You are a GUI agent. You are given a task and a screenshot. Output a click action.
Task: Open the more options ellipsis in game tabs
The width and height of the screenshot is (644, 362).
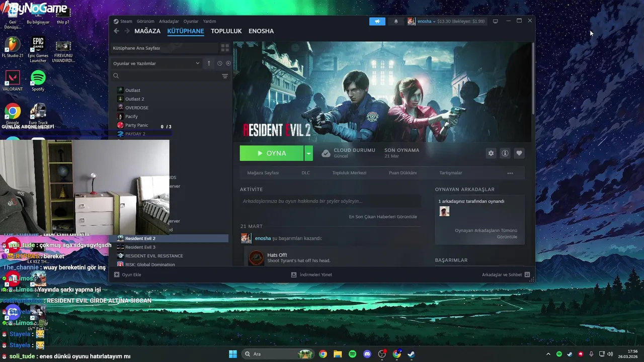point(510,173)
